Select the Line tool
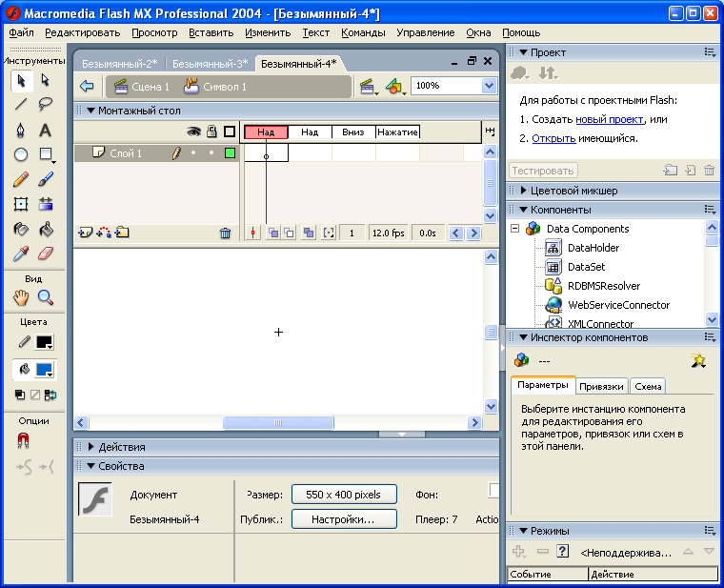 pos(21,105)
